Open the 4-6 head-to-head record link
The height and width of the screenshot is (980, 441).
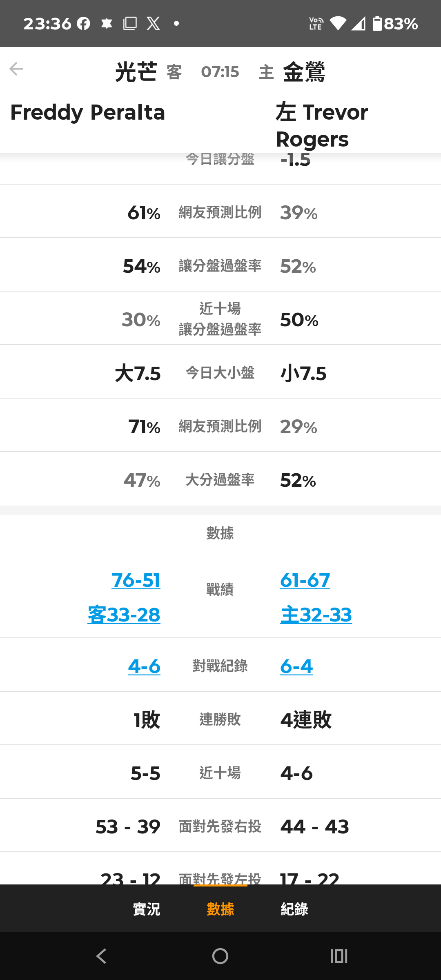point(144,666)
